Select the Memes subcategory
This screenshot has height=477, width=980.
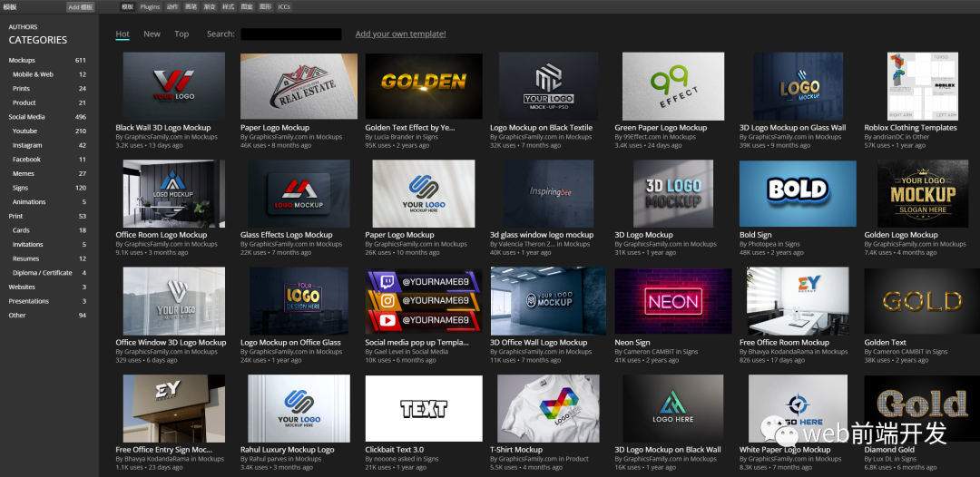point(47,173)
